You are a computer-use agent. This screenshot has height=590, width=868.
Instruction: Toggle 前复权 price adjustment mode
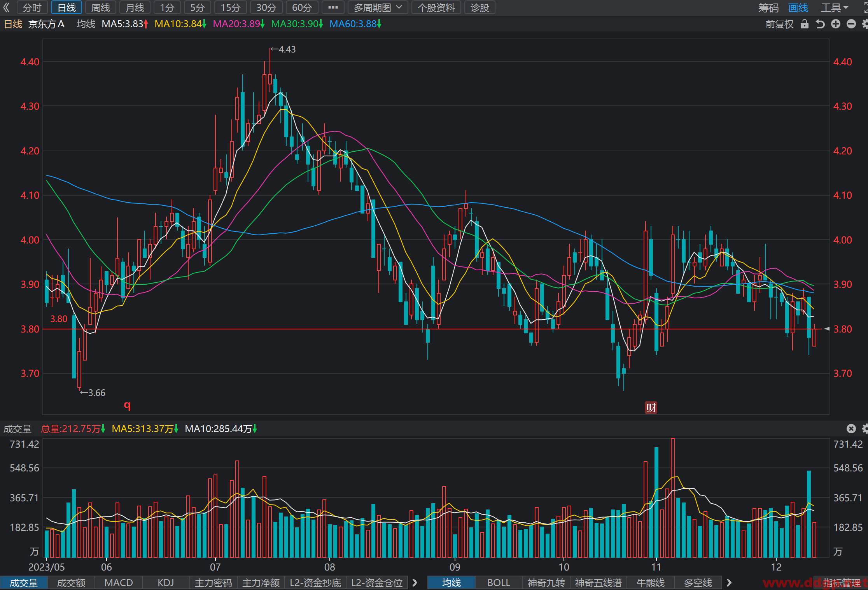pyautogui.click(x=779, y=24)
